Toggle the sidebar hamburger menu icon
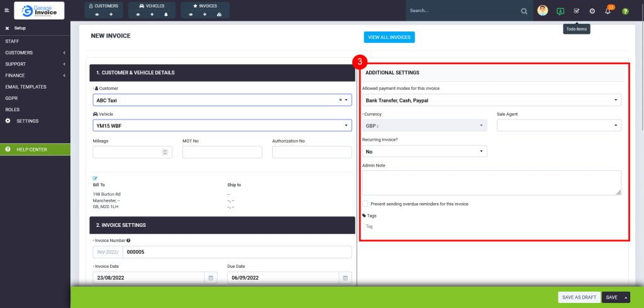This screenshot has height=308, width=644. pos(6,11)
